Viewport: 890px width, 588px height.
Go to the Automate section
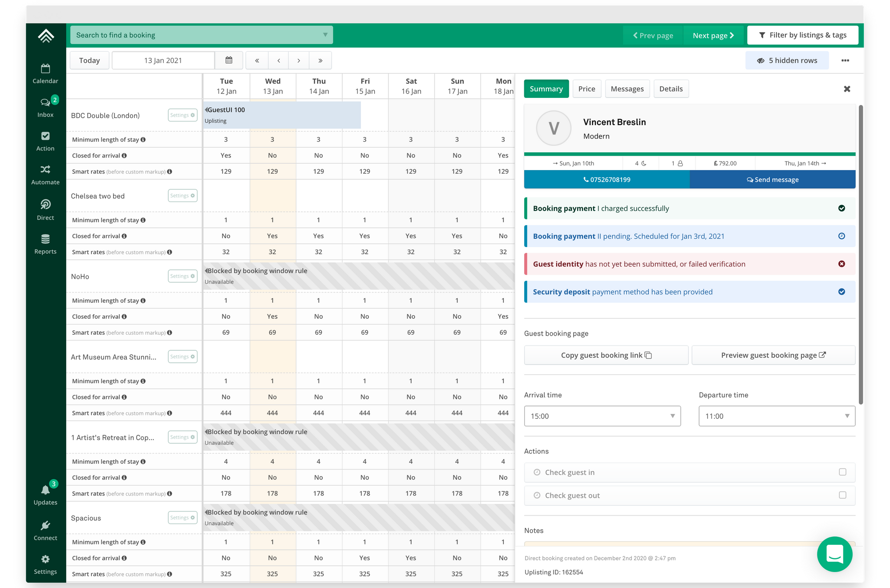(45, 174)
